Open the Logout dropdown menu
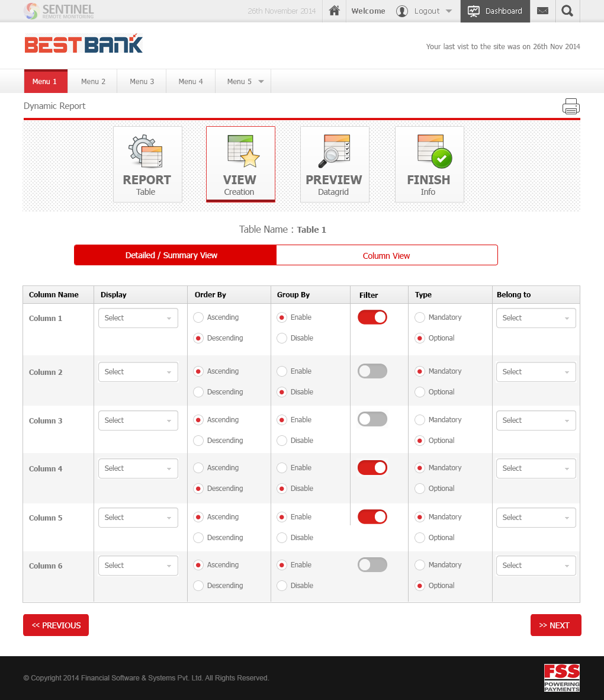Screen dimensions: 604x700 (448, 11)
